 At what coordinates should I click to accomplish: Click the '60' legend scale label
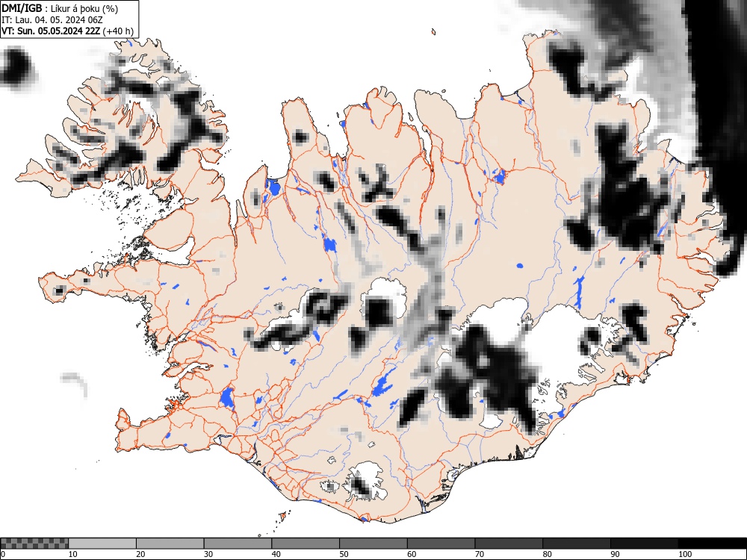tap(411, 554)
